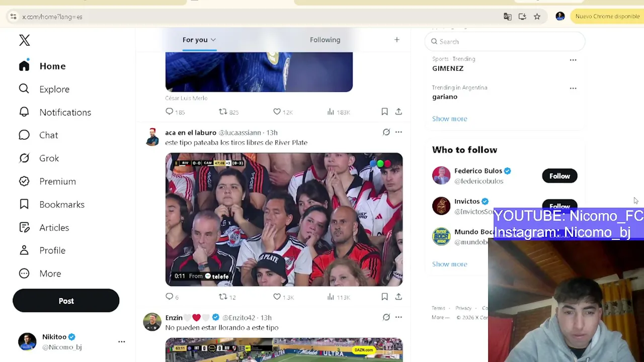Launch Grok from the sidebar icon
This screenshot has height=362, width=644.
[x=24, y=158]
